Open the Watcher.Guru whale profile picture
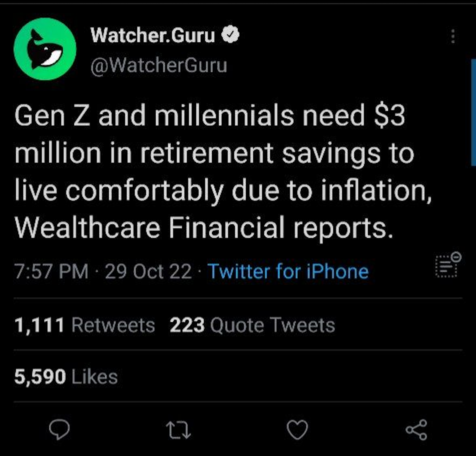Screen dimensions: 476x456 [45, 49]
